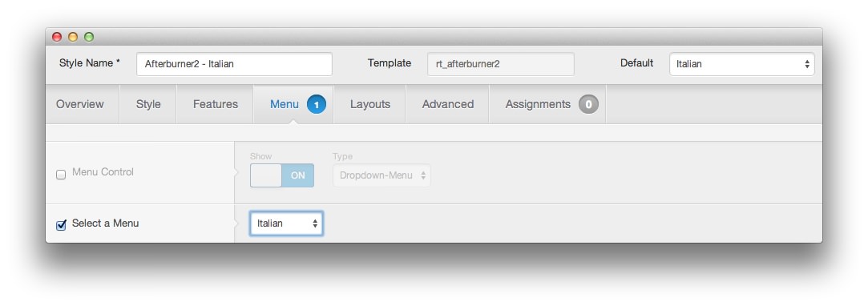Click the green zoom window button
Image resolution: width=868 pixels, height=306 pixels.
click(x=89, y=37)
